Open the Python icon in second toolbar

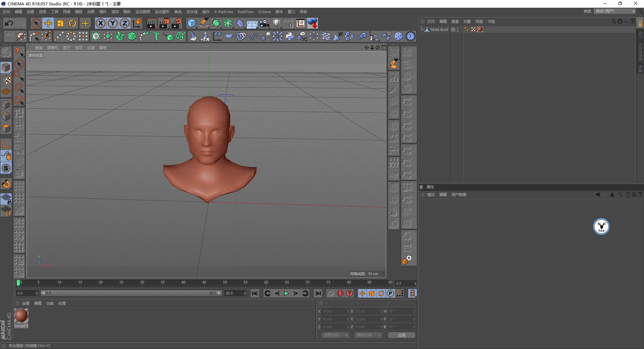[290, 36]
